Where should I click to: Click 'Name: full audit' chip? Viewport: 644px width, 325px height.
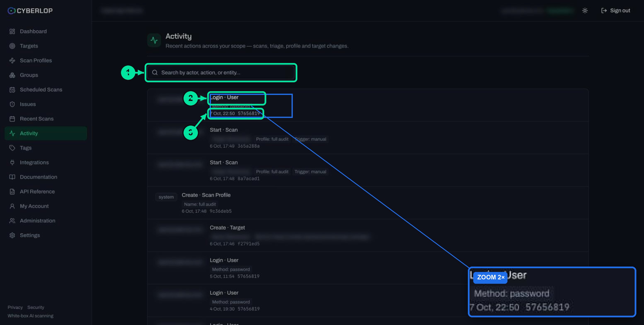[x=200, y=204]
